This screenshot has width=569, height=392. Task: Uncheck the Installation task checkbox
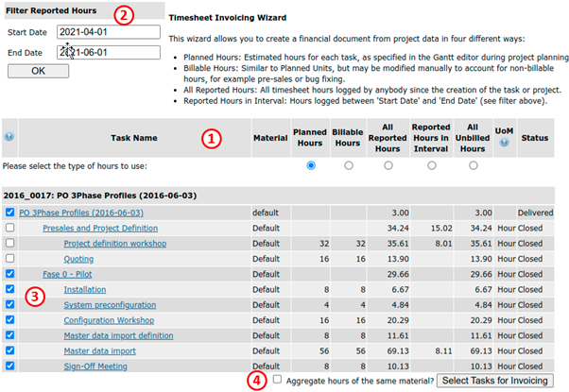(x=9, y=290)
